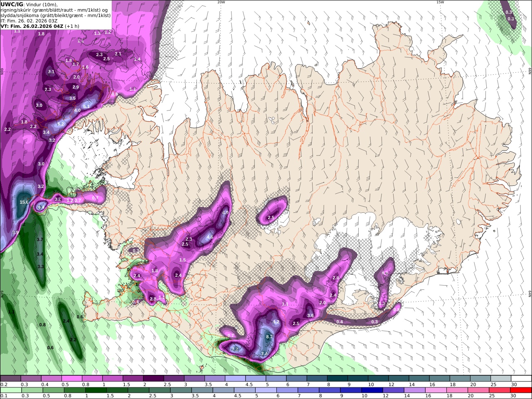This screenshot has height=399, width=532.
Task: Pick the pale gray snow swatch labeled 25
Action: 500,378
